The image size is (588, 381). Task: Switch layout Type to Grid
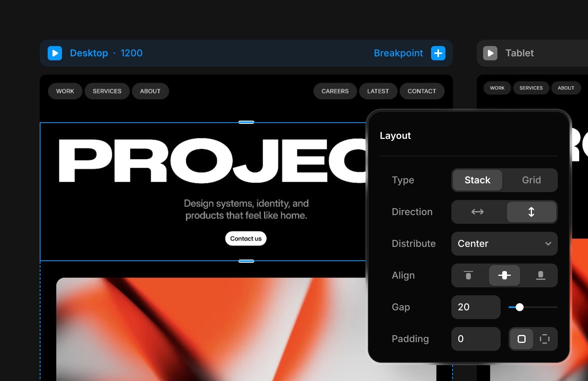pyautogui.click(x=531, y=180)
